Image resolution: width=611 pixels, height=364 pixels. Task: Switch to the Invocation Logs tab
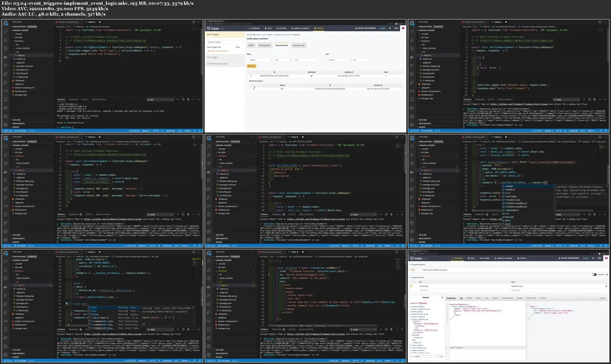pyautogui.click(x=299, y=45)
